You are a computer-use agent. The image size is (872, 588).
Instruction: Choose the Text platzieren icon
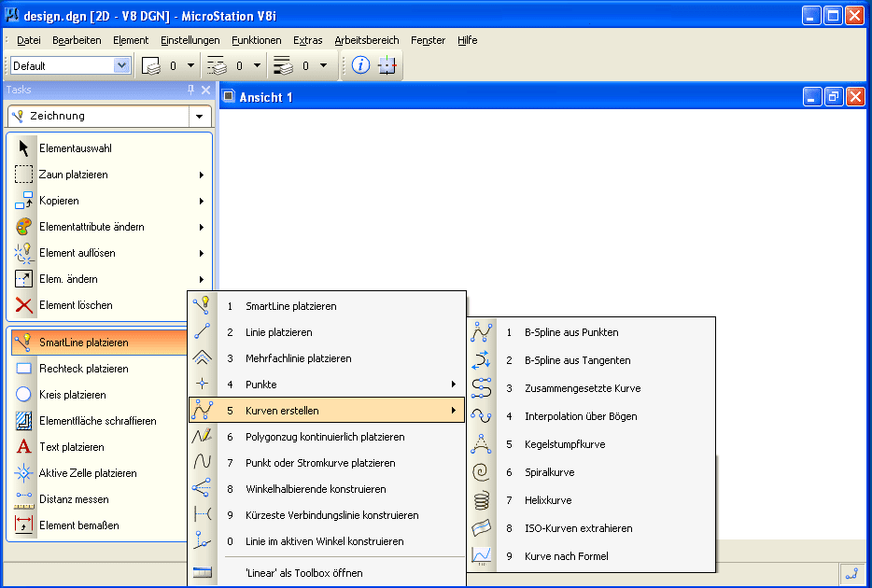click(24, 447)
